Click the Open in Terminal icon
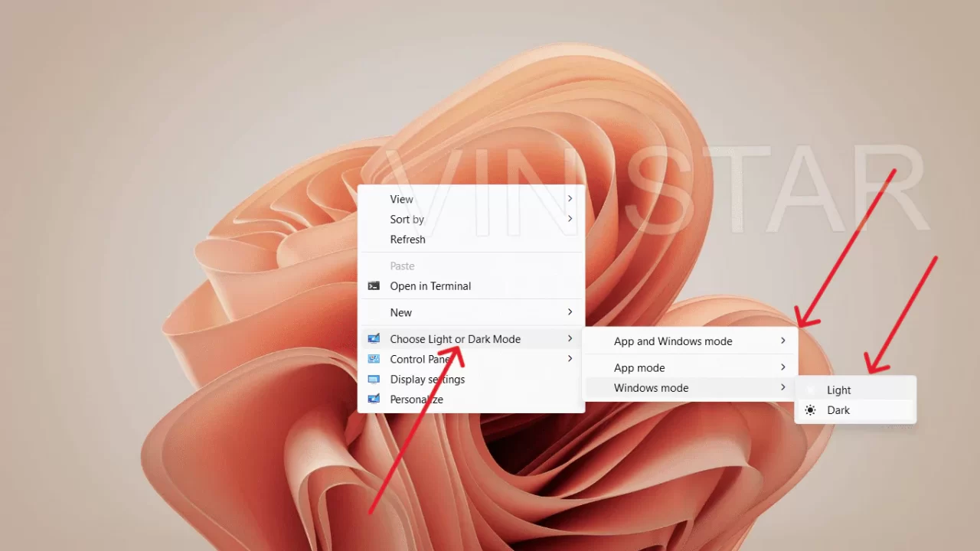The height and width of the screenshot is (551, 980). [374, 286]
